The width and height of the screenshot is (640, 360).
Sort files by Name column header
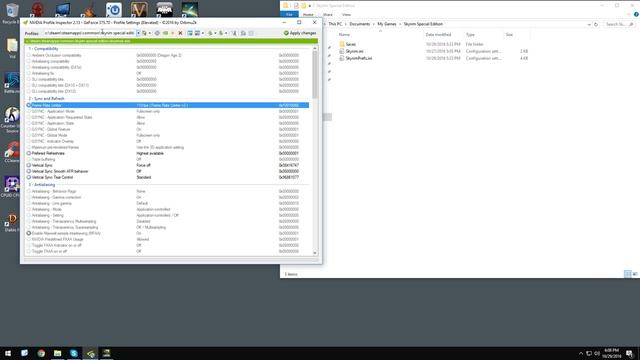coord(344,35)
